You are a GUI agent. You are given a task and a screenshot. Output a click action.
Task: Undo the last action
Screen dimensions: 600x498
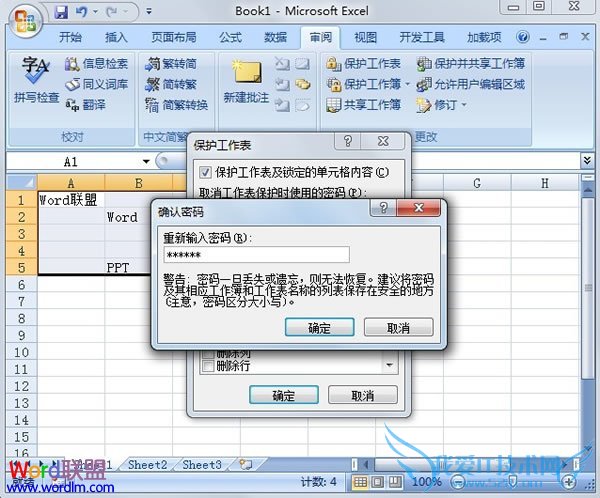pos(82,12)
